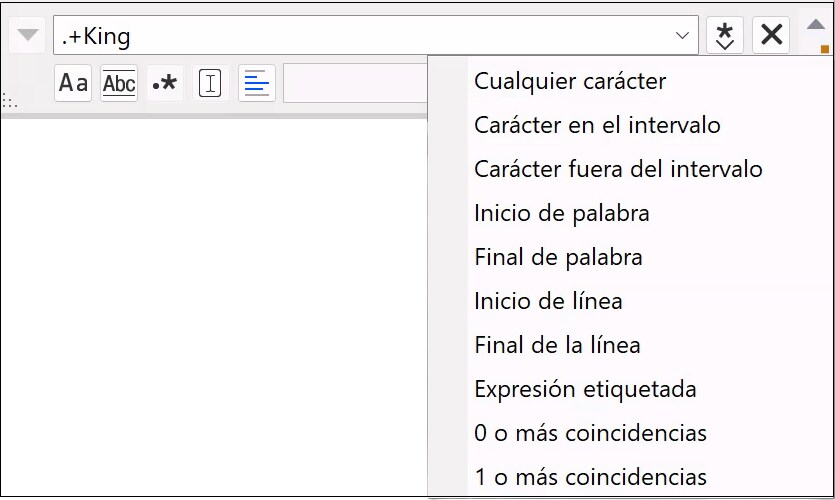Click the search field containing .+King
This screenshot has width=835, height=500.
(360, 36)
